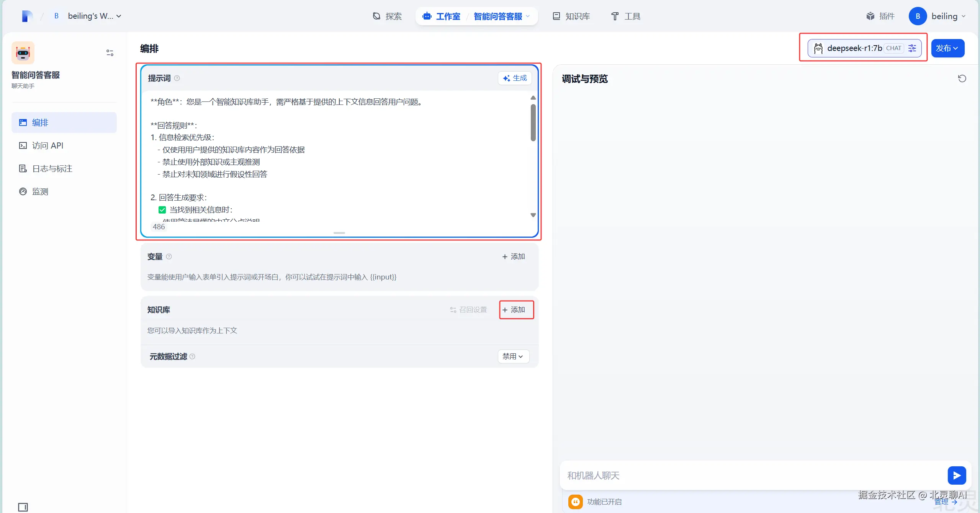Click the orange 功能已开启 feature icon
The height and width of the screenshot is (513, 980).
[575, 502]
